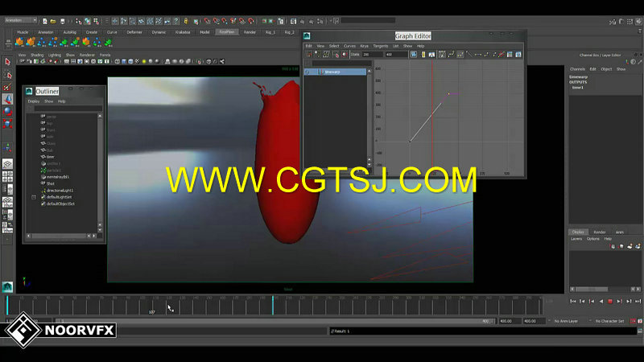644x362 pixels.
Task: Switch to Anim tab in Layer Editor
Action: pyautogui.click(x=619, y=232)
